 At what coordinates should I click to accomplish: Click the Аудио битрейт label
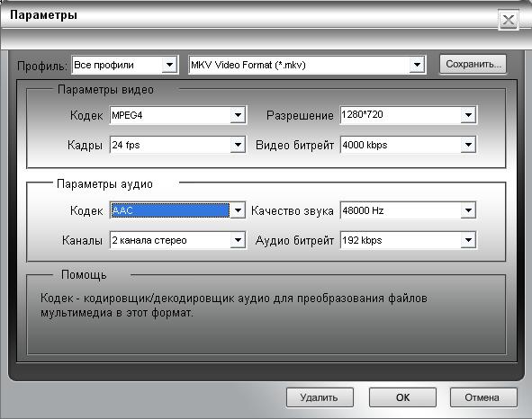coord(294,241)
